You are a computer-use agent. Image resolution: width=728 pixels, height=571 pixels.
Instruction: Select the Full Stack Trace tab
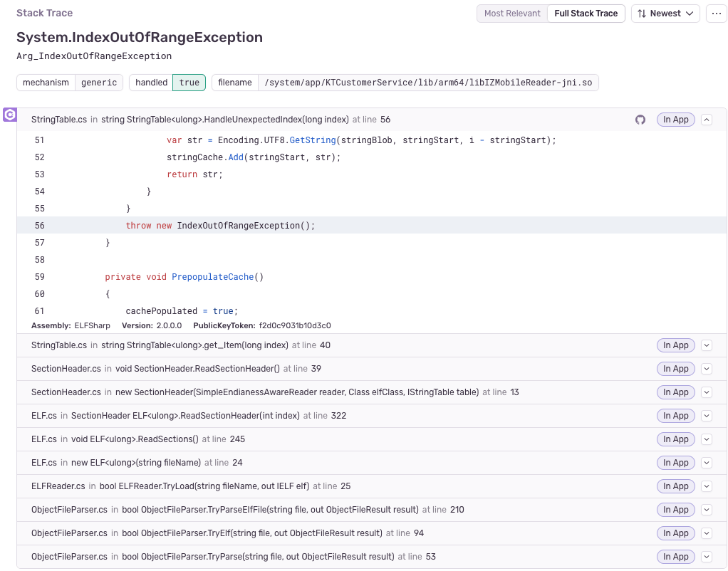pos(586,14)
